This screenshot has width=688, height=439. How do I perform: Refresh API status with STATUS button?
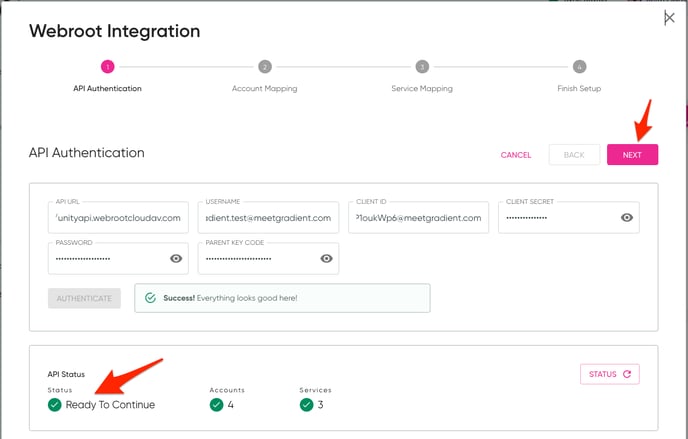[609, 374]
